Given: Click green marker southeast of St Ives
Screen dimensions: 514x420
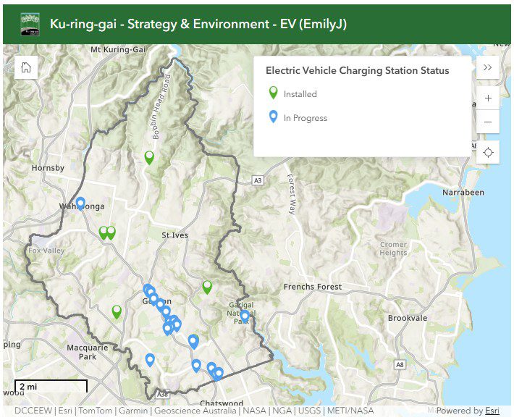Looking at the screenshot, I should click(x=207, y=286).
